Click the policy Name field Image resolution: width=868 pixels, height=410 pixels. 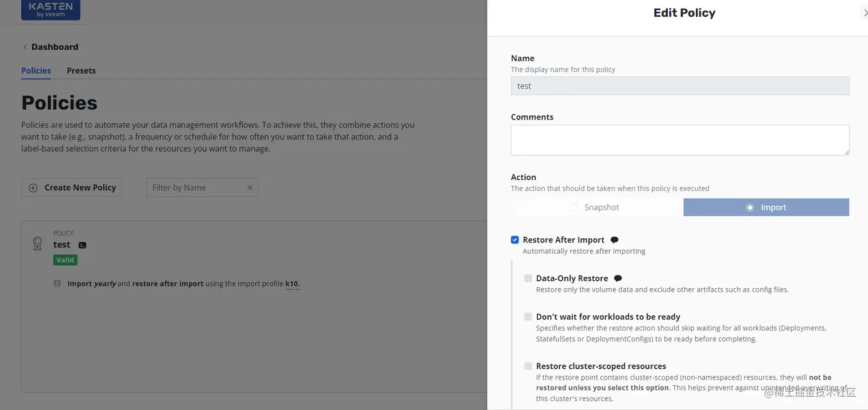(x=680, y=86)
